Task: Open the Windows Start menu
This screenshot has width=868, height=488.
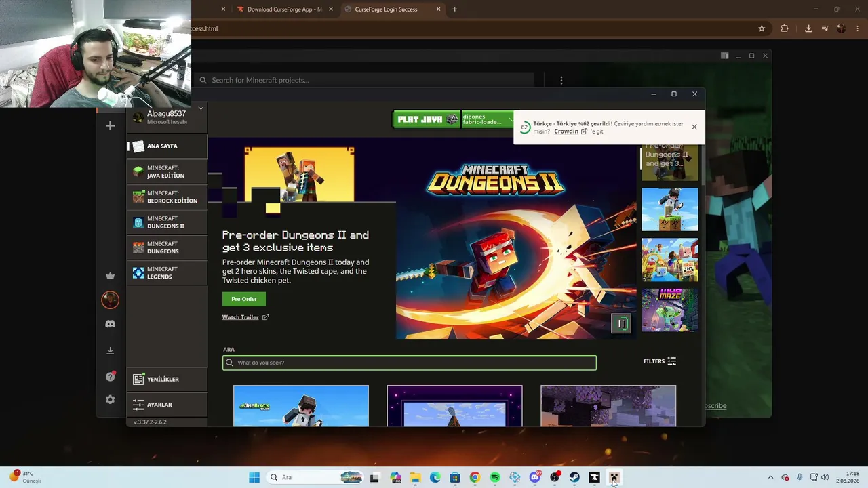Action: (x=254, y=477)
